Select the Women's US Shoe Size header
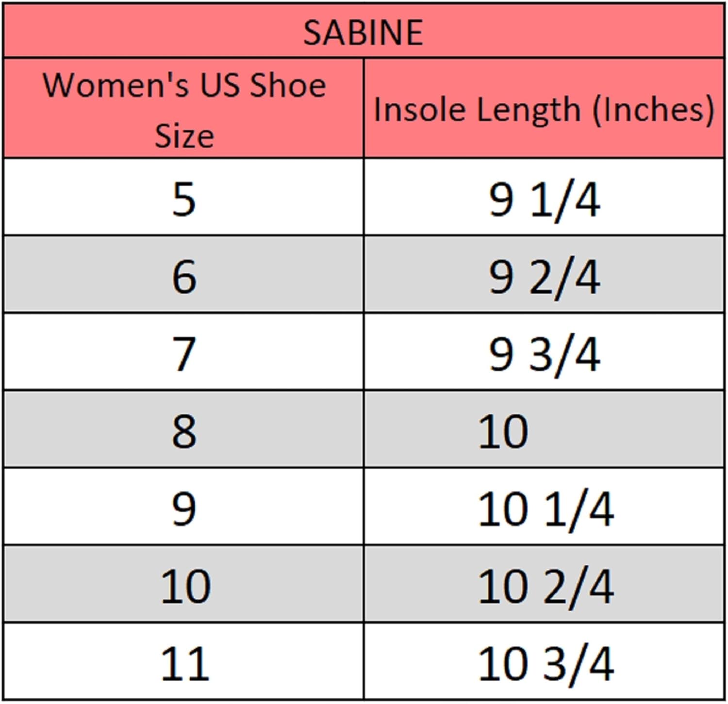The width and height of the screenshot is (728, 704). point(184,109)
